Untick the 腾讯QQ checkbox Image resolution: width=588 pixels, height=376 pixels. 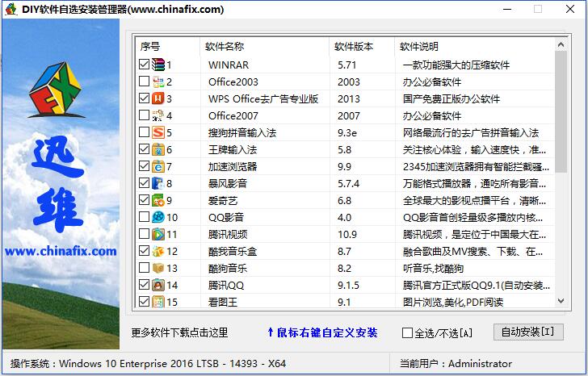(x=144, y=284)
